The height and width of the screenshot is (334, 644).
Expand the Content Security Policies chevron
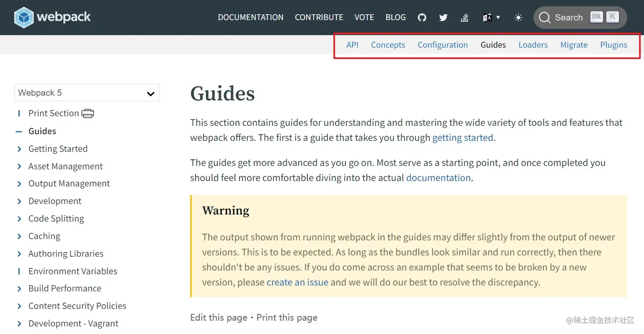19,306
